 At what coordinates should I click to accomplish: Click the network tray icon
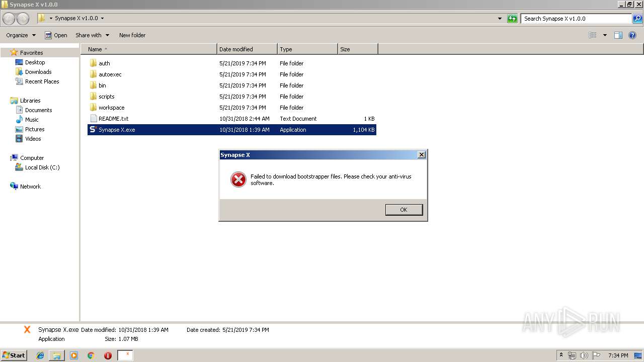pyautogui.click(x=572, y=355)
